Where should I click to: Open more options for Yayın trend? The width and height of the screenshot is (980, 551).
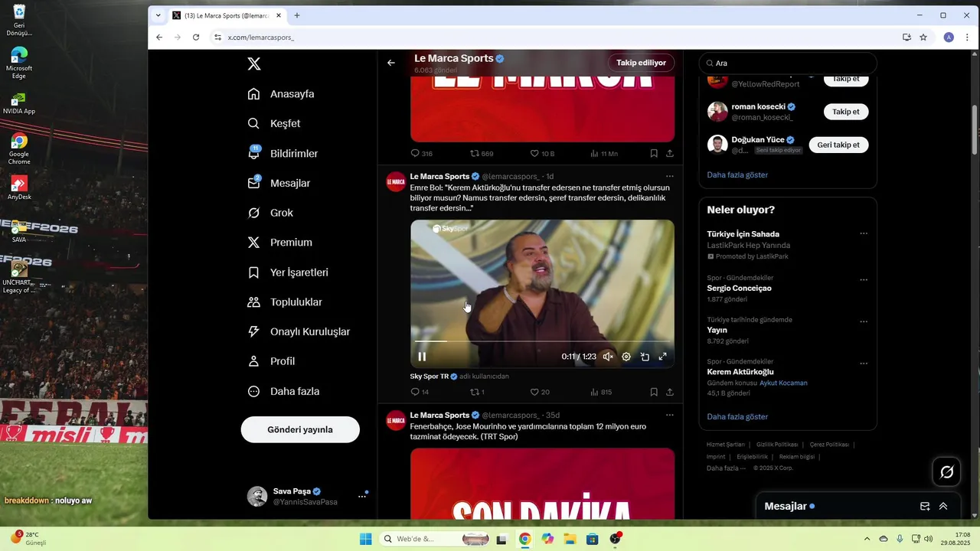pyautogui.click(x=864, y=322)
